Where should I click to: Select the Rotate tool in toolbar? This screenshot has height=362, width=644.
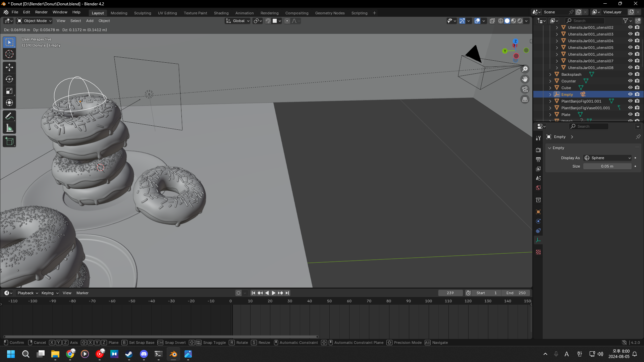(x=9, y=79)
